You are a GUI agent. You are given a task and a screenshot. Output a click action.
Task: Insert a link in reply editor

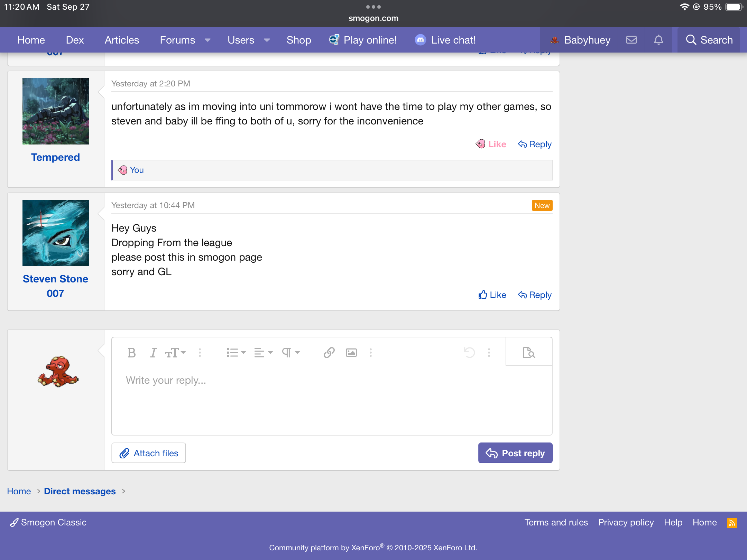(x=329, y=353)
